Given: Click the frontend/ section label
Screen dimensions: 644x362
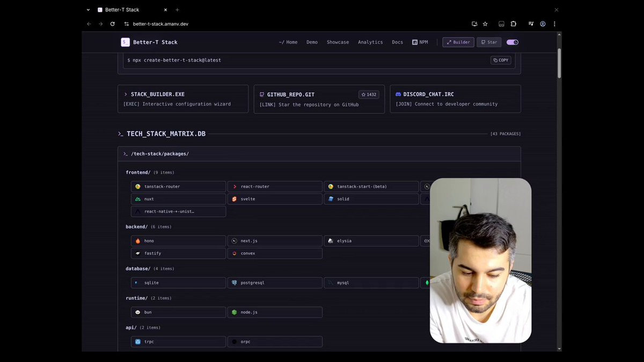Looking at the screenshot, I should (138, 172).
